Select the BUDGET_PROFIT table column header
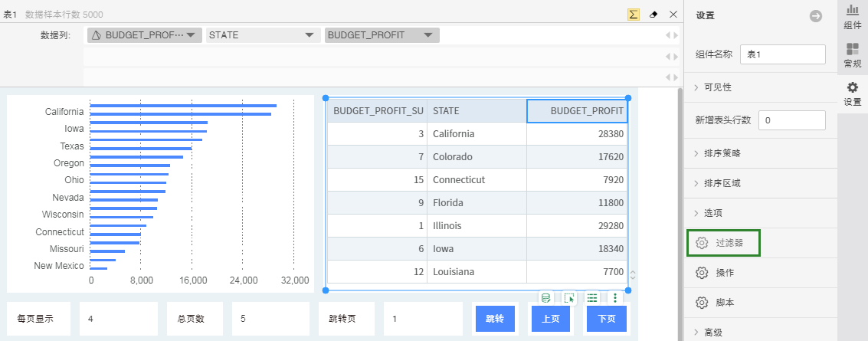The image size is (868, 341). (577, 111)
